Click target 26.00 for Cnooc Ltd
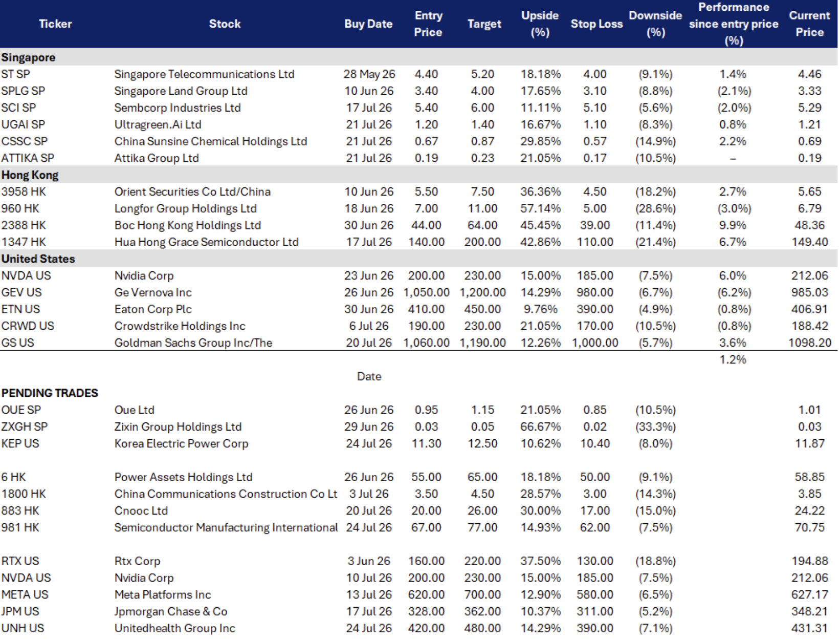840x642 pixels. [x=482, y=511]
